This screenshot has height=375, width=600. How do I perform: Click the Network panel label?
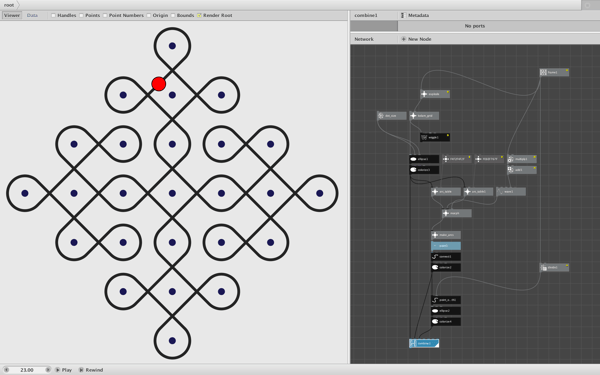[x=364, y=39]
